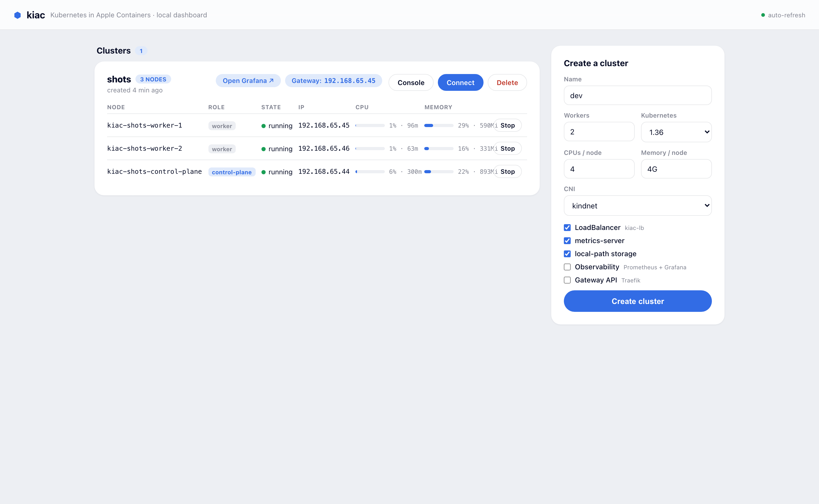This screenshot has height=504, width=819.
Task: Click worker role tag of kiac-shots-worker-1
Action: tap(222, 126)
